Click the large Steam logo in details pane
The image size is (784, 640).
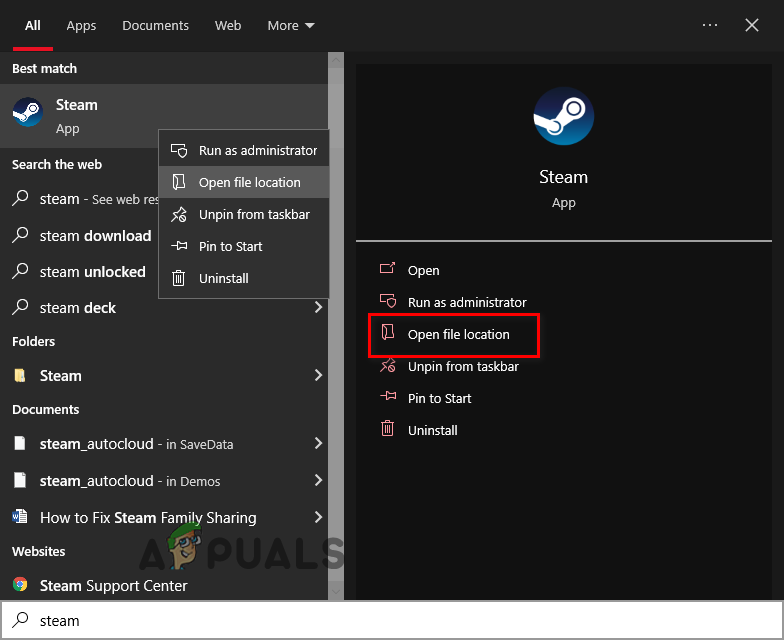pos(564,116)
